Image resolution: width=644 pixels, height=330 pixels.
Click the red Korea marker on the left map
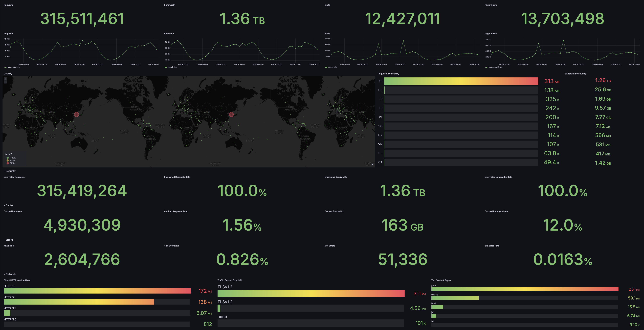point(77,114)
